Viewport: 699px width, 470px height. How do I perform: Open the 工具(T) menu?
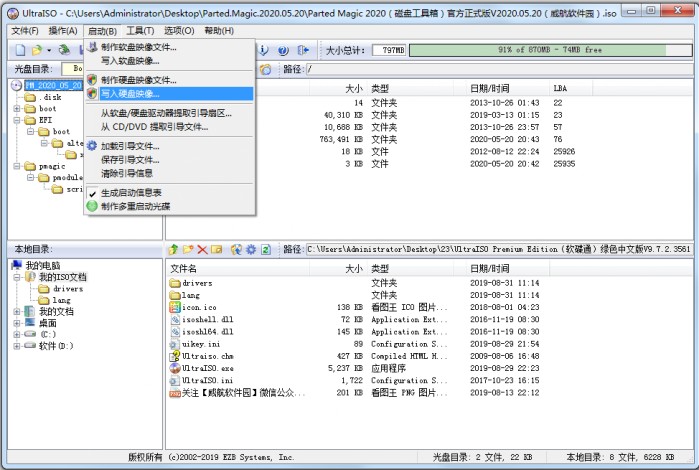[x=140, y=31]
